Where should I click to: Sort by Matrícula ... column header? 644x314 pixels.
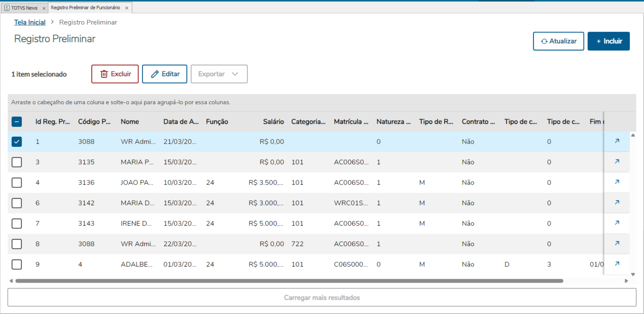pyautogui.click(x=351, y=122)
